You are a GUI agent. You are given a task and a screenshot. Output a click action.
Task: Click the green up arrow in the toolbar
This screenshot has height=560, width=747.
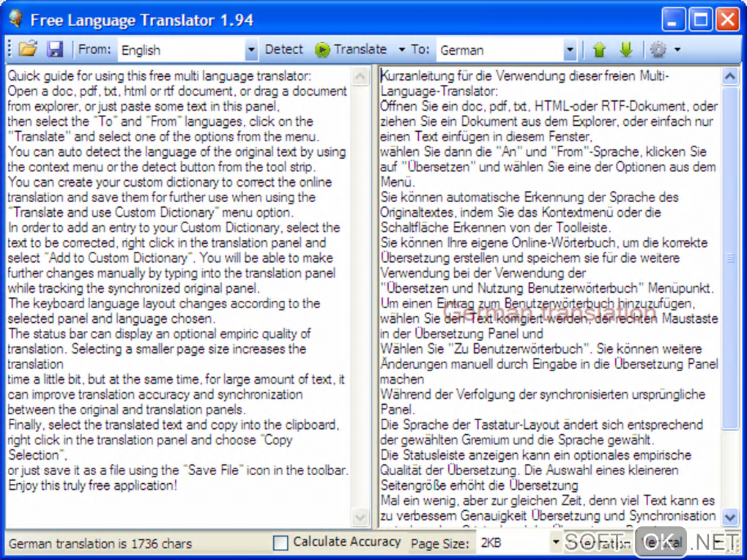click(599, 49)
